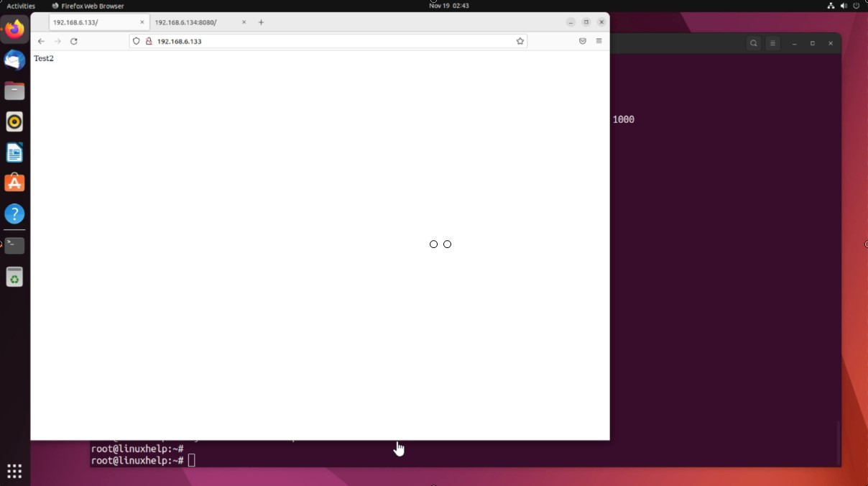This screenshot has height=486, width=868.
Task: Launch Thunderbird mail from the dock
Action: 14,60
